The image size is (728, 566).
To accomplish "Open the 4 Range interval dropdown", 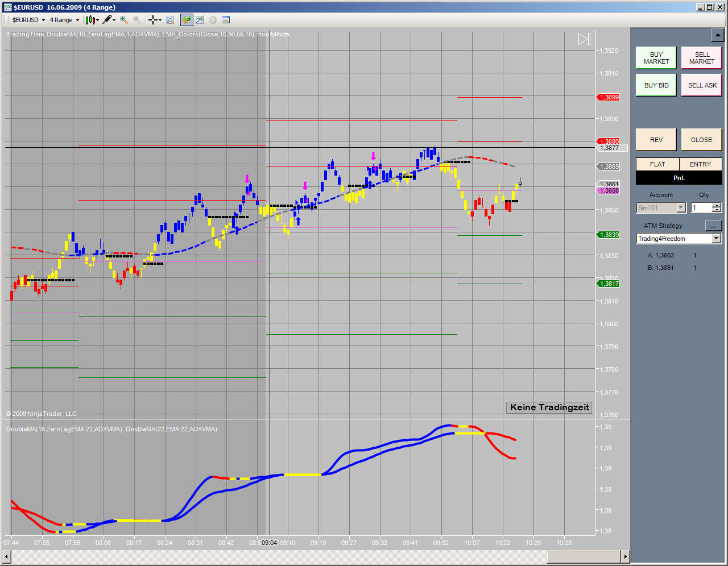I will point(64,20).
